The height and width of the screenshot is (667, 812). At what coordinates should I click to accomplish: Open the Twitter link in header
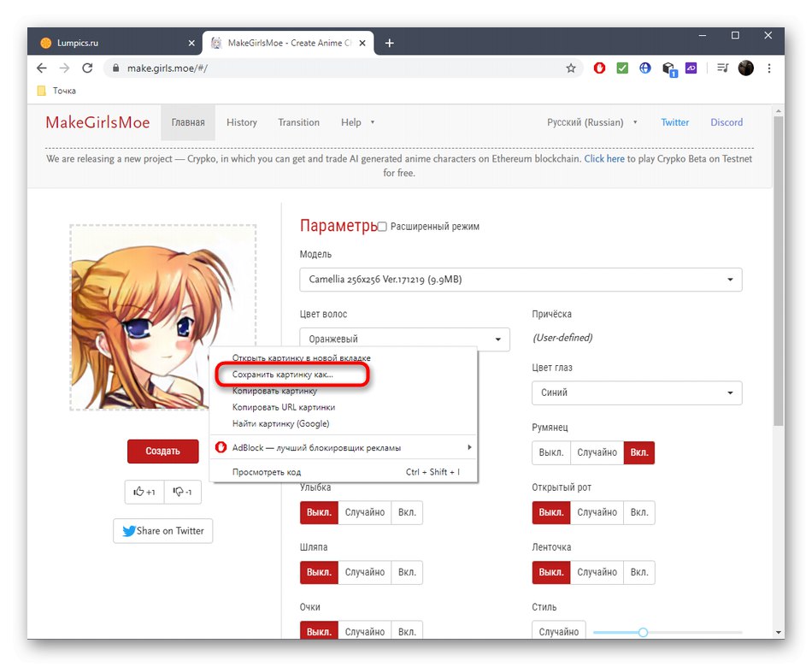[674, 122]
